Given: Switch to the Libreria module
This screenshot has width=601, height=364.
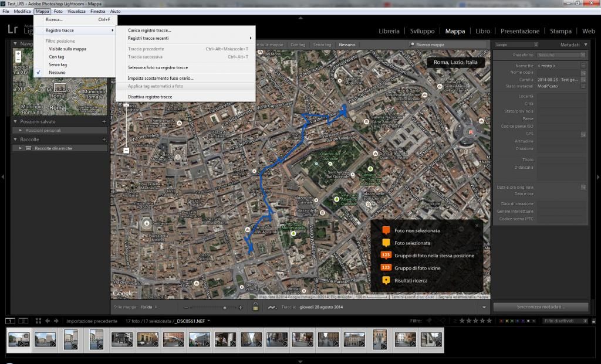Looking at the screenshot, I should pyautogui.click(x=389, y=31).
